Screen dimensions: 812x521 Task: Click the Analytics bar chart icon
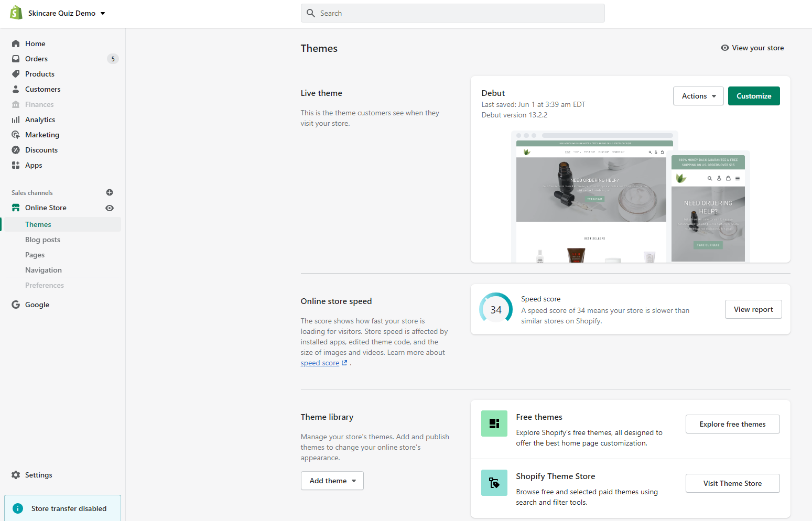[x=16, y=120]
